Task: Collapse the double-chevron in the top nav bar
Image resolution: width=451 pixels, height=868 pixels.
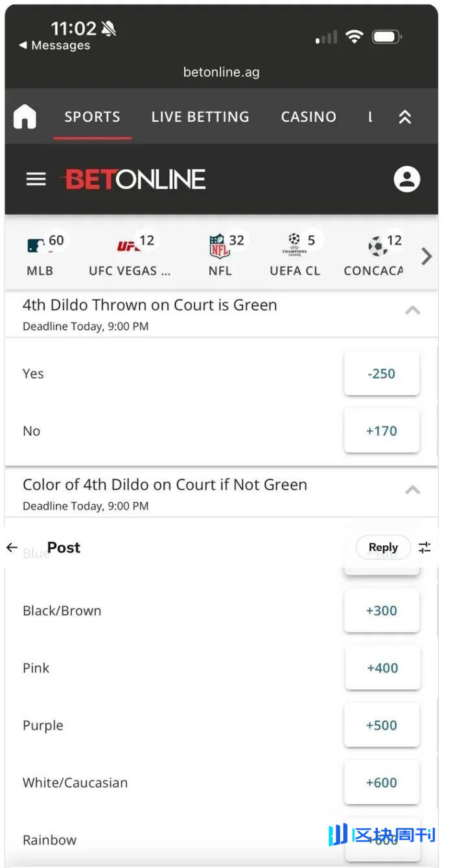Action: click(x=405, y=117)
